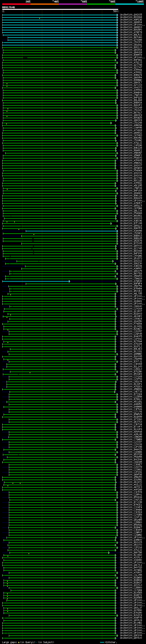Click the purple ~60% identity legend bar
Viewport: 146px width, 644px height.
pyautogui.click(x=73, y=4)
